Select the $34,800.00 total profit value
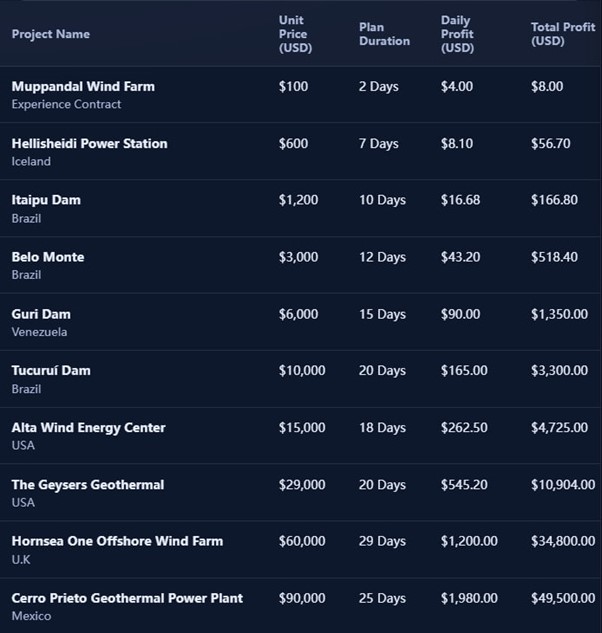 [x=563, y=541]
